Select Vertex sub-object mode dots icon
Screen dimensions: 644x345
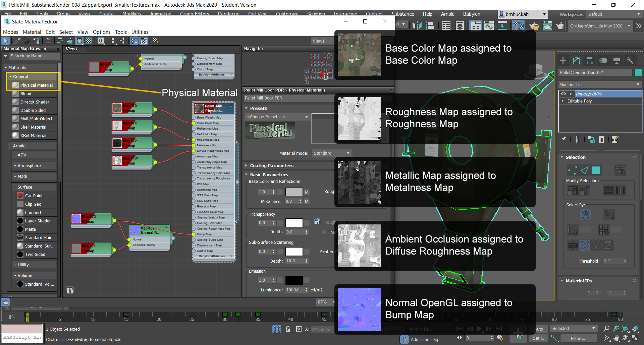point(572,170)
